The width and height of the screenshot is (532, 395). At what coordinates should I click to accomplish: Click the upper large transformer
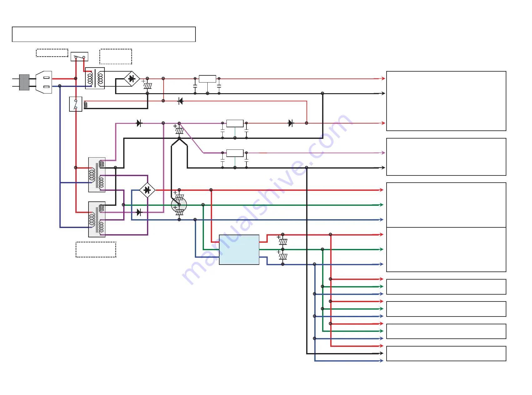97,175
